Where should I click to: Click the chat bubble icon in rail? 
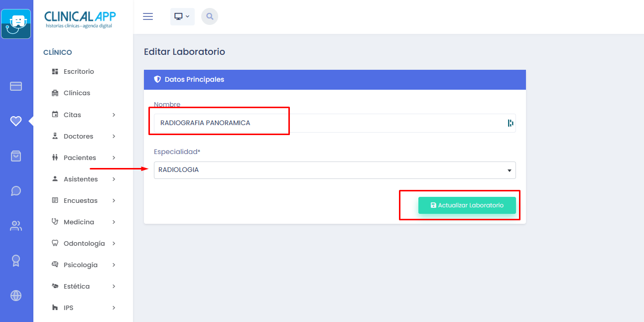click(16, 191)
